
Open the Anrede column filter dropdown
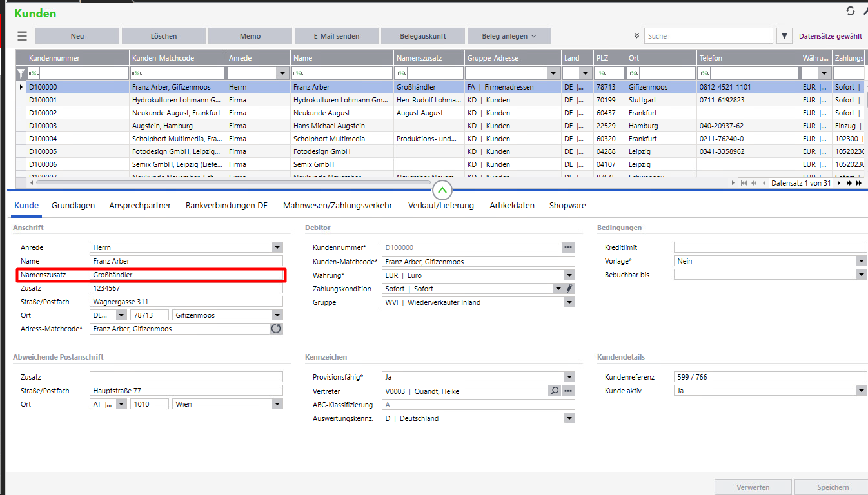pyautogui.click(x=282, y=73)
